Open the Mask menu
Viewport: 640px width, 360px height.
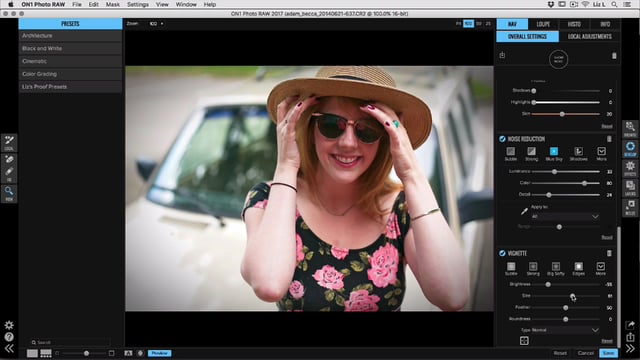coord(113,4)
